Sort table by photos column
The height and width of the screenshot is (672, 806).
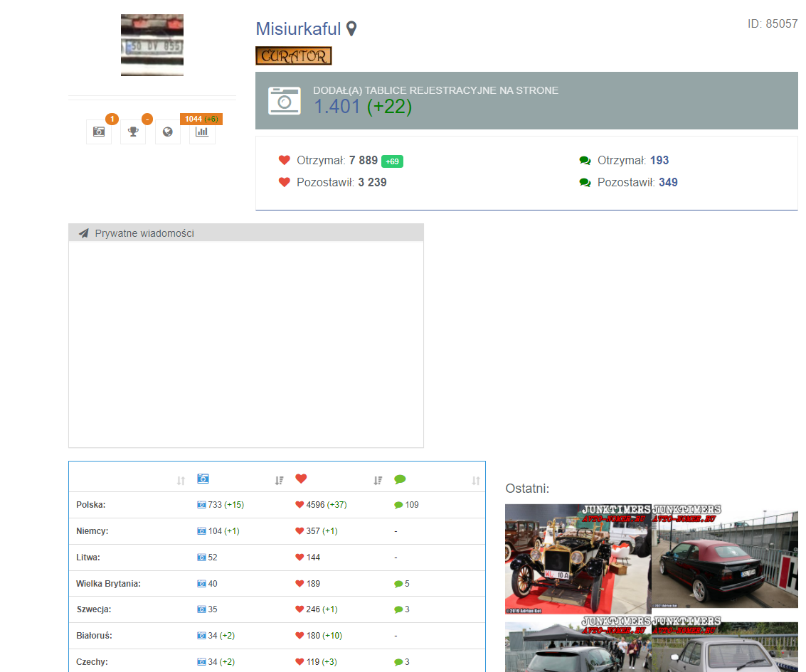pos(279,481)
